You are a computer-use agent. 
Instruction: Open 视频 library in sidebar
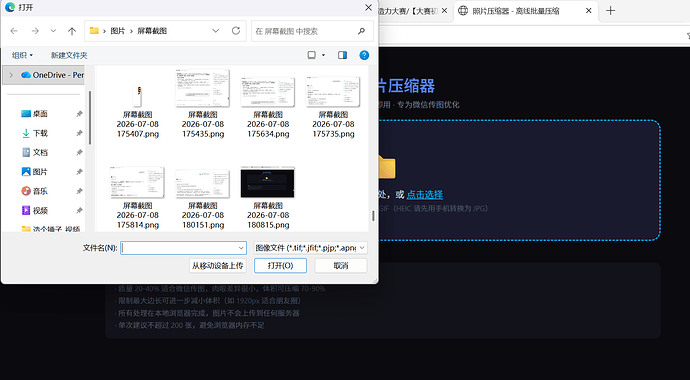[40, 210]
